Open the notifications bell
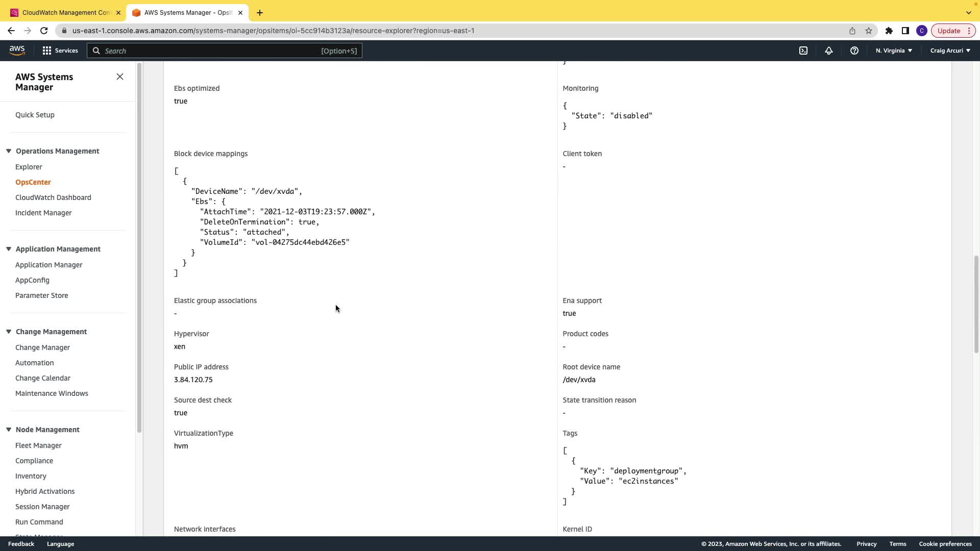The image size is (980, 551). (828, 51)
